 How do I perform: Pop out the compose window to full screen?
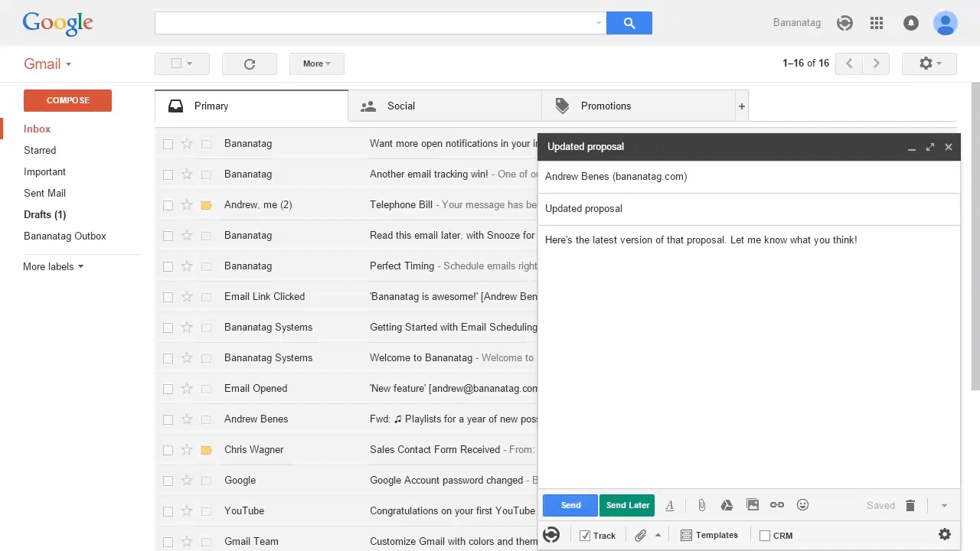930,147
